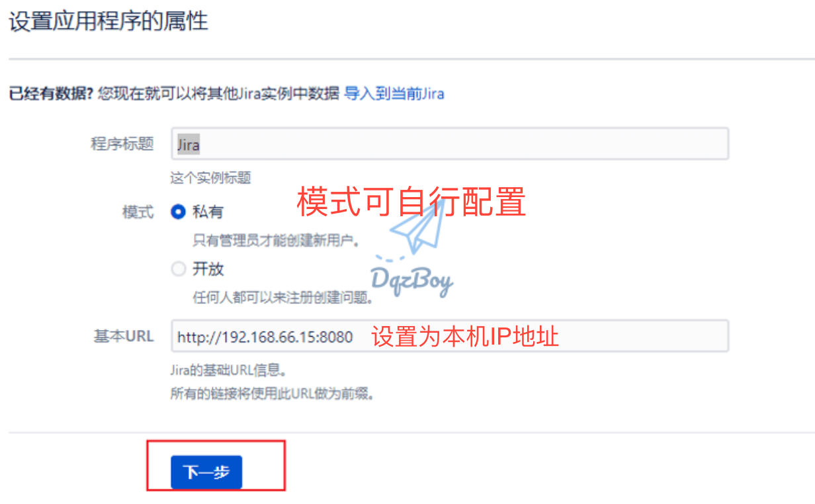The width and height of the screenshot is (815, 504).
Task: Click the 模式 field label
Action: pos(138,212)
